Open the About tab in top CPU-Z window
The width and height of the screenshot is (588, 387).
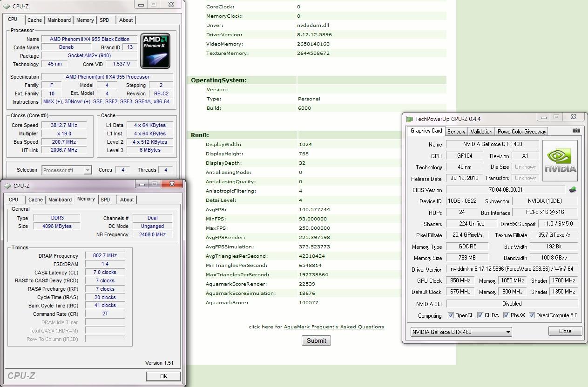pos(126,20)
